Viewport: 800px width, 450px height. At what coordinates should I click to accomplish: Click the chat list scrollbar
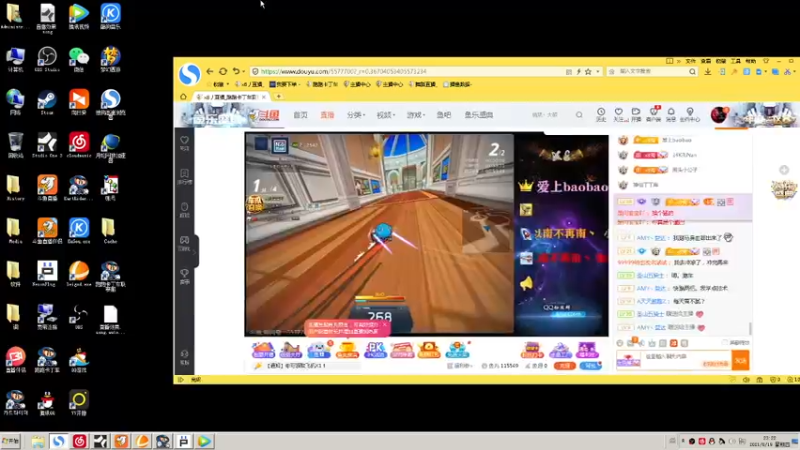[750, 329]
